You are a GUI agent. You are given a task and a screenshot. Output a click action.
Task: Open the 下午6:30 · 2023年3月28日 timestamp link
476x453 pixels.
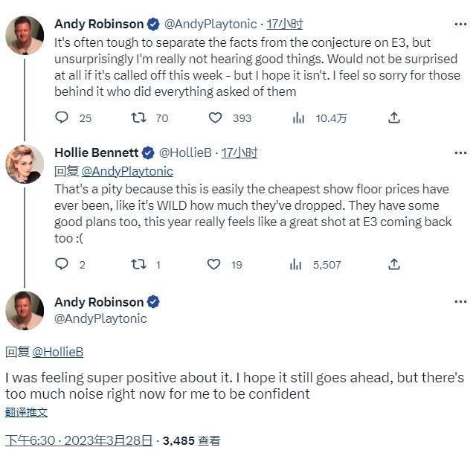pos(80,440)
